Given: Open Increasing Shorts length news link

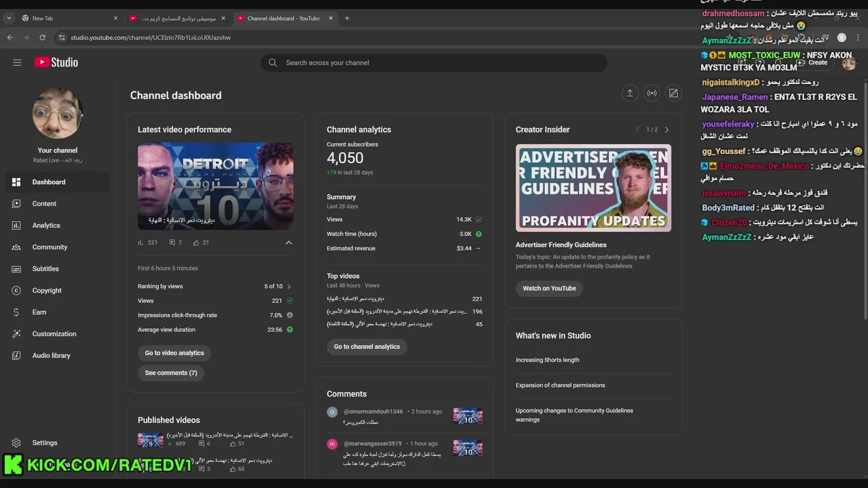Looking at the screenshot, I should (x=547, y=360).
